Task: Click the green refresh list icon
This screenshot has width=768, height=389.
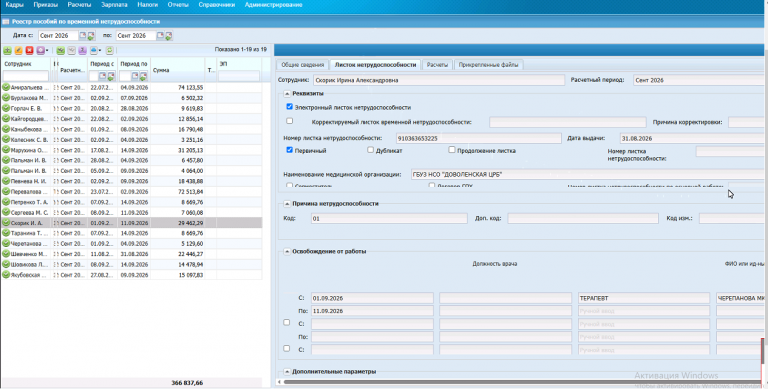Action: pos(110,50)
